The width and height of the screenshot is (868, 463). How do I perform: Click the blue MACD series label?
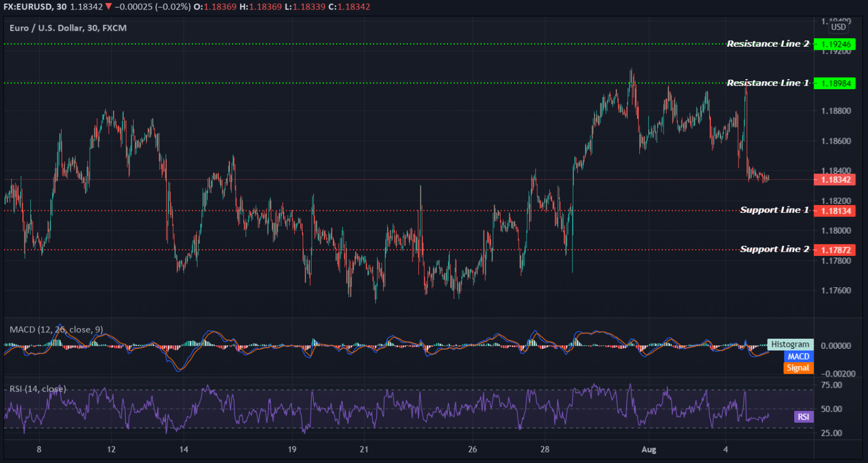(798, 356)
